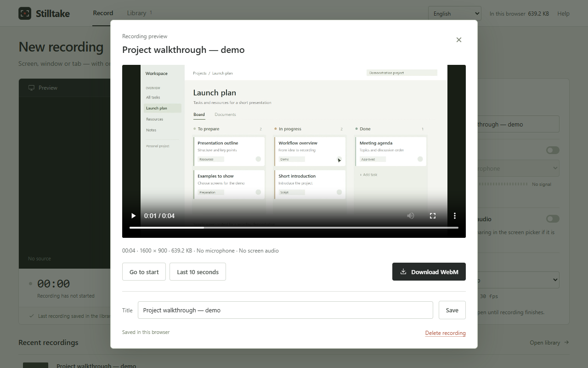Save the recording title
The image size is (588, 368).
point(452,310)
